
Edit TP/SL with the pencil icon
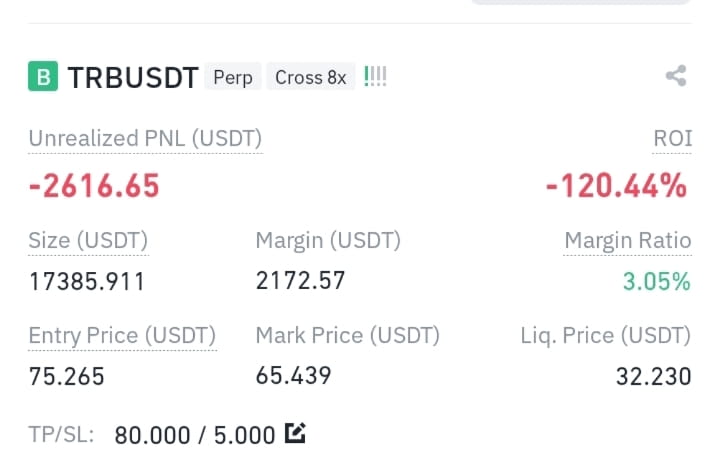coord(295,433)
